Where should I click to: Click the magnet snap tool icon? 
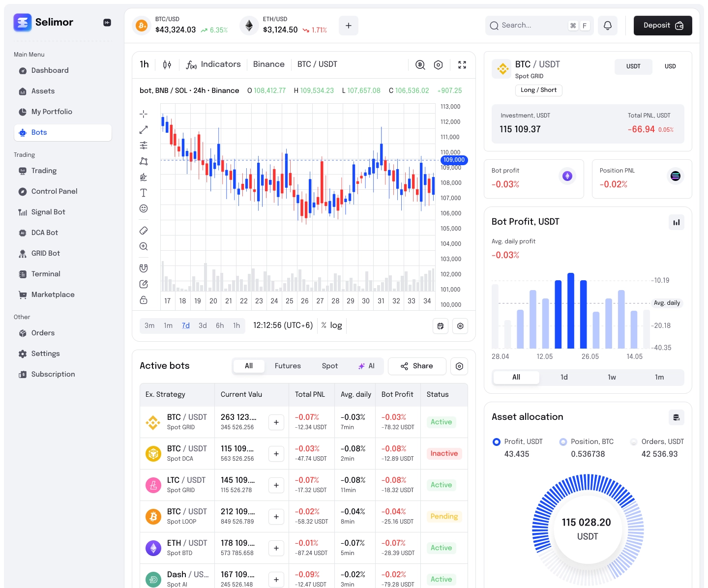pos(144,268)
